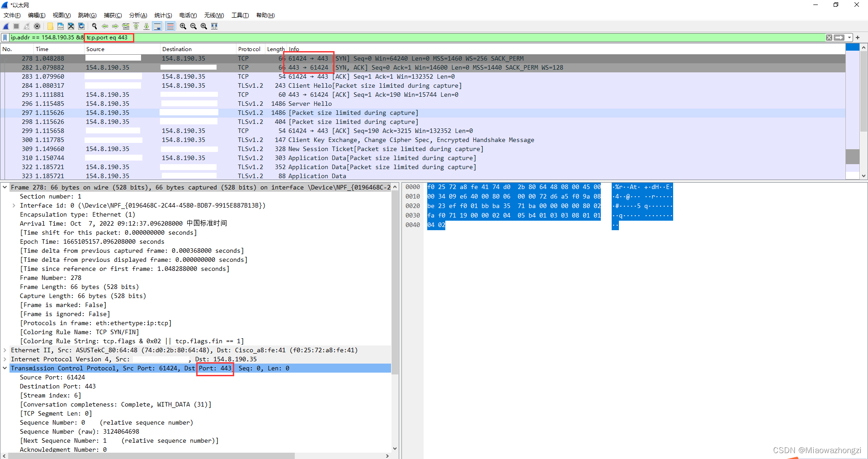Sort packets by Source column header
The height and width of the screenshot is (459, 868).
[x=122, y=49]
